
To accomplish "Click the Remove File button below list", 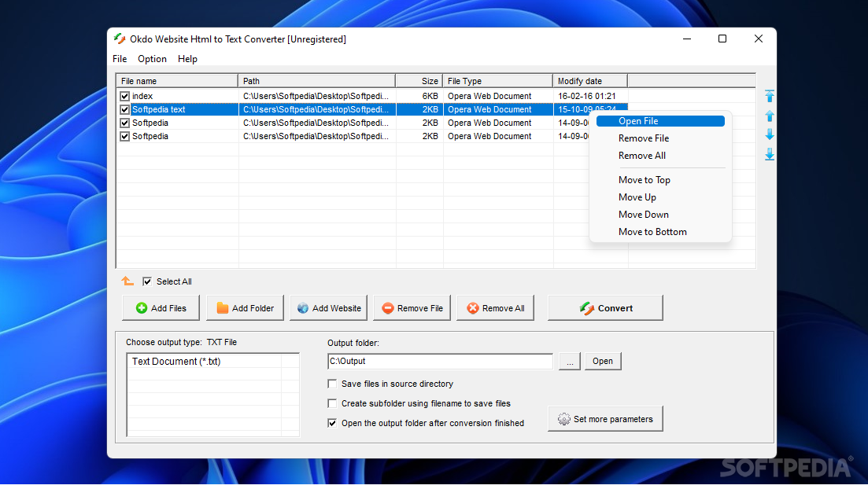I will pyautogui.click(x=412, y=308).
